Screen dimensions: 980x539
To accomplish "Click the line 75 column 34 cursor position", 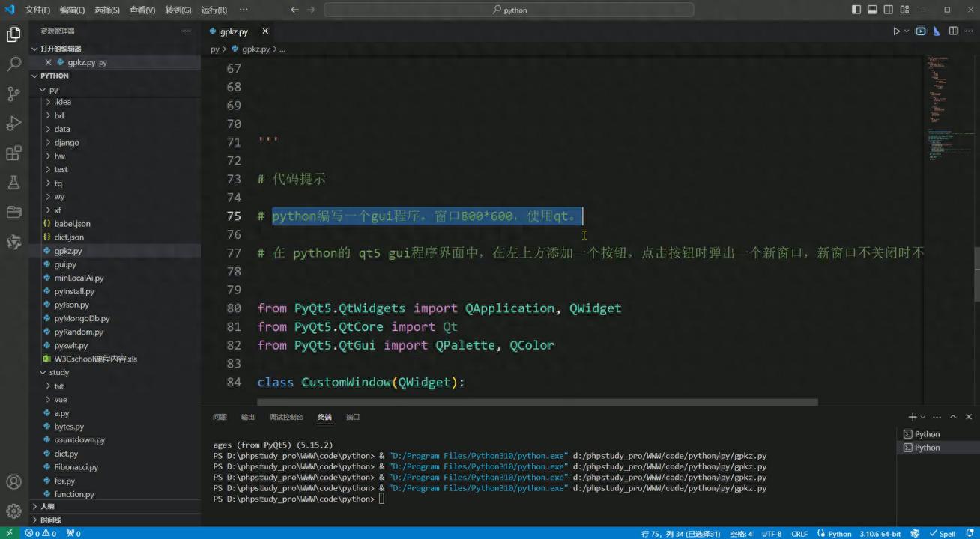I will pyautogui.click(x=680, y=534).
